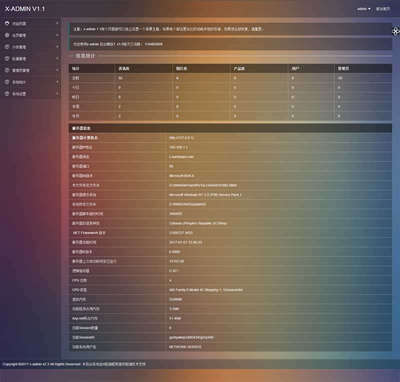Click the fifth sidebar menu item icon
Image resolution: width=400 pixels, height=382 pixels.
point(7,70)
